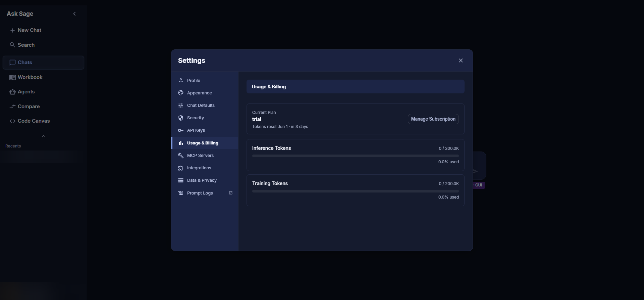Click the Inference Tokens '0.0% used' text
The width and height of the screenshot is (644, 300).
point(448,162)
